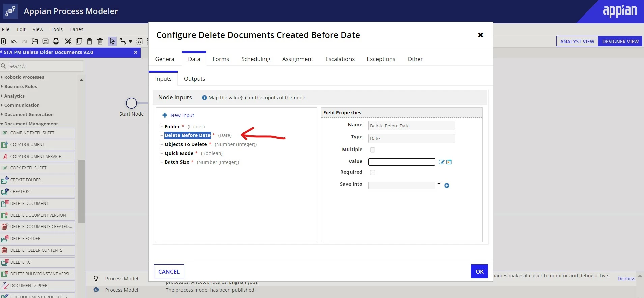Image resolution: width=644 pixels, height=298 pixels.
Task: Select the Create Folder palette node
Action: 37,180
